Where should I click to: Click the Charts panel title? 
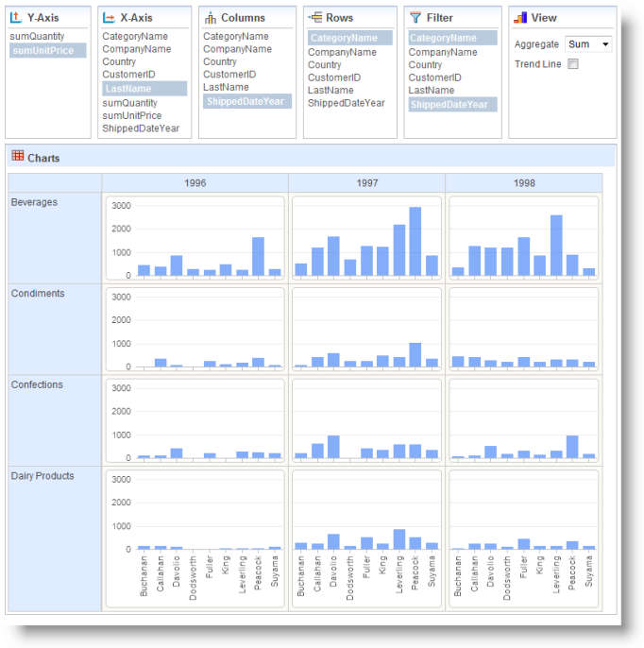[43, 158]
